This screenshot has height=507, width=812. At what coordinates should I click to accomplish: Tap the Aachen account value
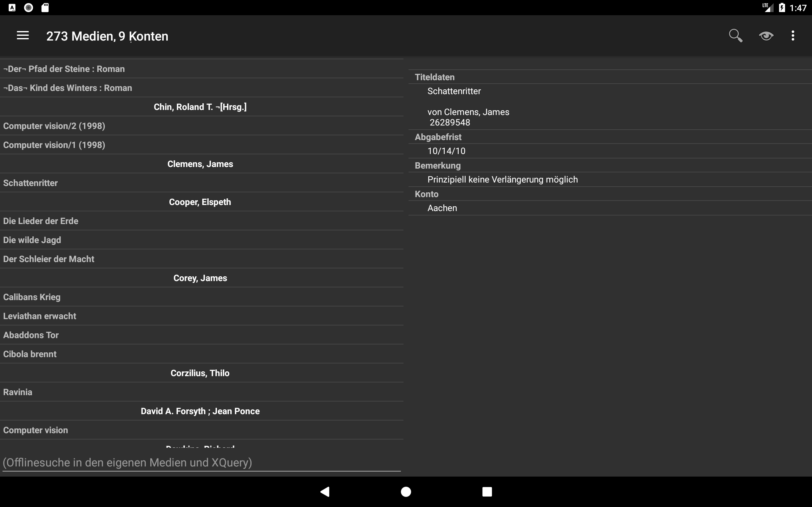[442, 208]
